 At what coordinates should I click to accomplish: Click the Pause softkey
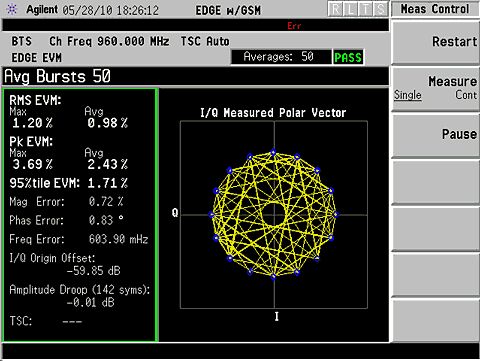(435, 135)
